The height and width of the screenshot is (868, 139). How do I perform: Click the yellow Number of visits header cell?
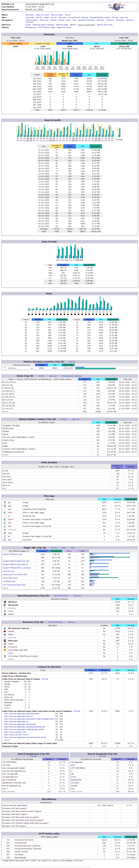point(43,43)
